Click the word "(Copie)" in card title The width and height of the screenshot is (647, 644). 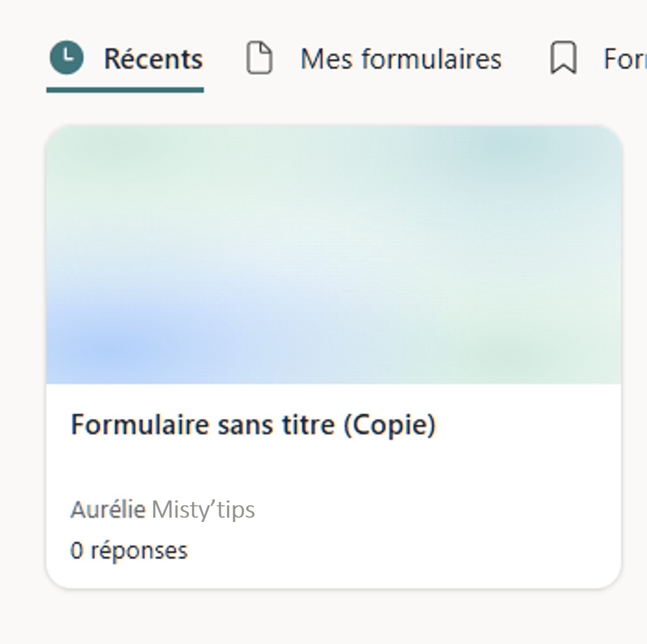390,425
